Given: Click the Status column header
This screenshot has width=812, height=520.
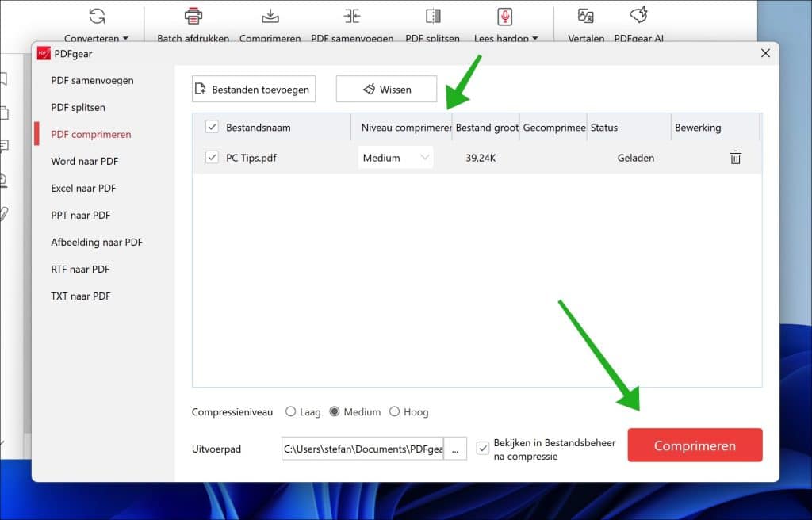Looking at the screenshot, I should pos(629,128).
